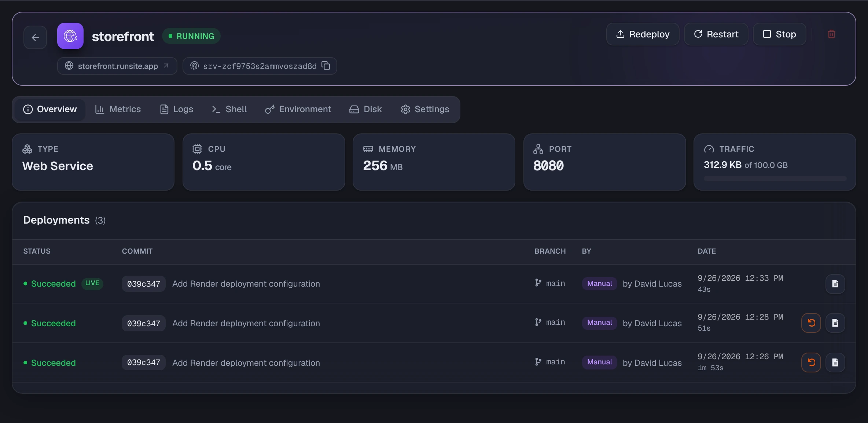Click main branch in the 12:28 PM row
Viewport: 868px width, 423px height.
coord(550,322)
